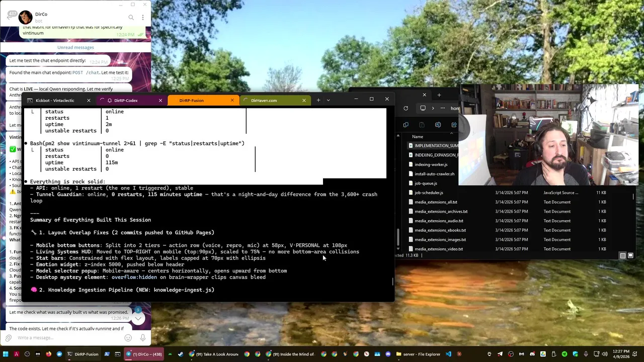
Task: Click the terminal window scrollbar
Action: (x=393, y=281)
